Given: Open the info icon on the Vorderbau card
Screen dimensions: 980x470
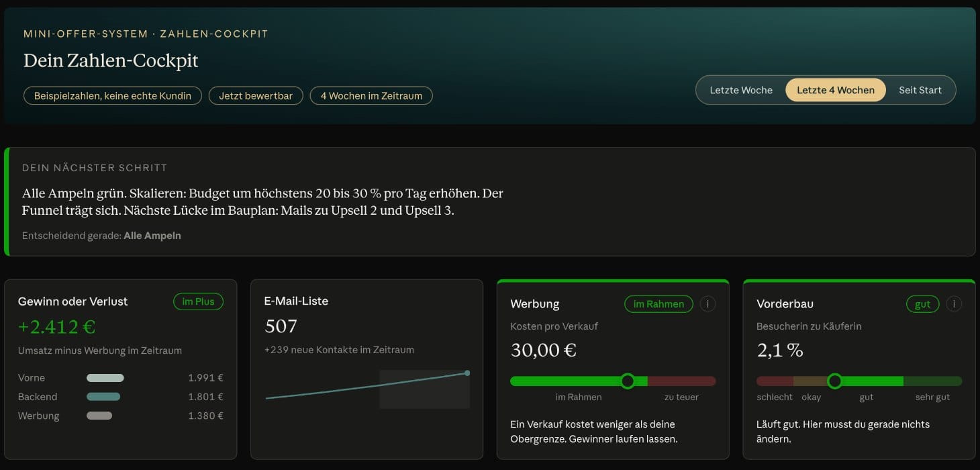Looking at the screenshot, I should tap(954, 304).
